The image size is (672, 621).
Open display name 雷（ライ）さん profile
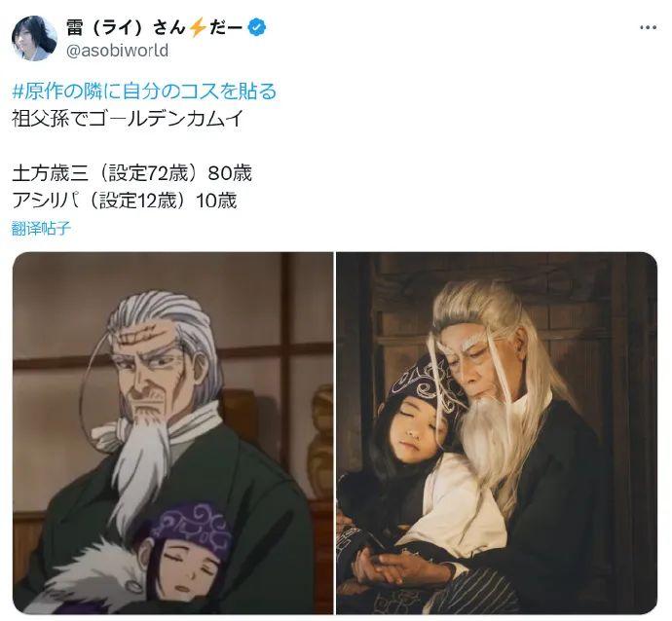point(126,28)
